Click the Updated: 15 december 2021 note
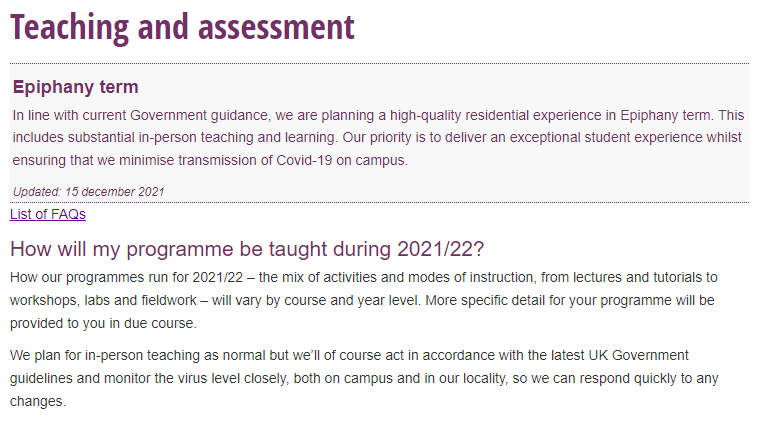This screenshot has height=425, width=761. (88, 192)
